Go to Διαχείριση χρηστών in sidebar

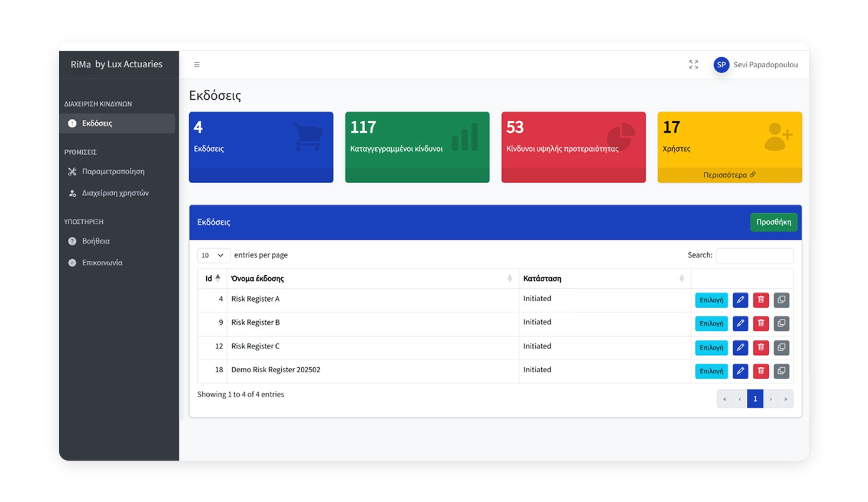pos(115,193)
